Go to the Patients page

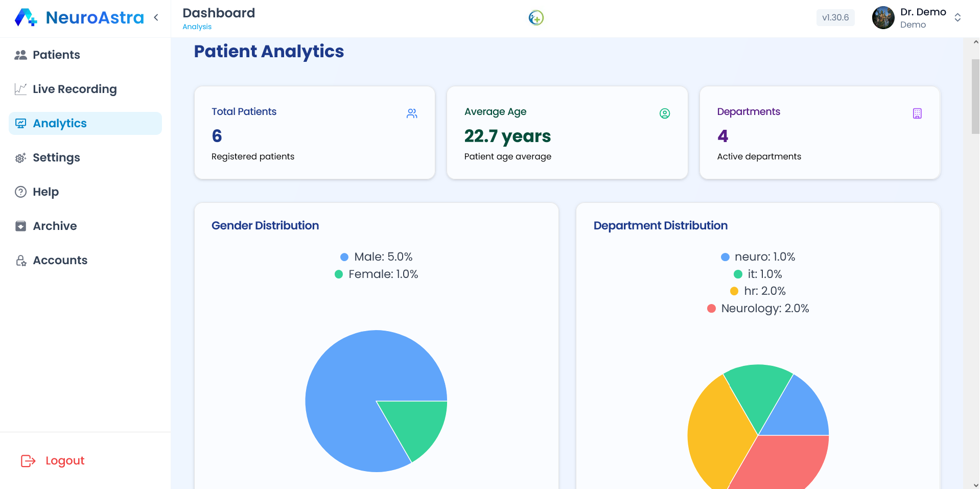(x=56, y=55)
